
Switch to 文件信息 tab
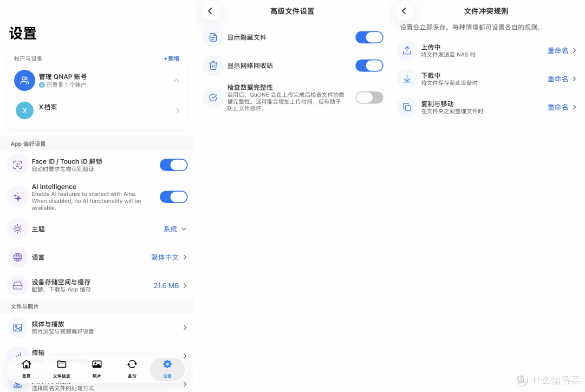click(x=62, y=369)
